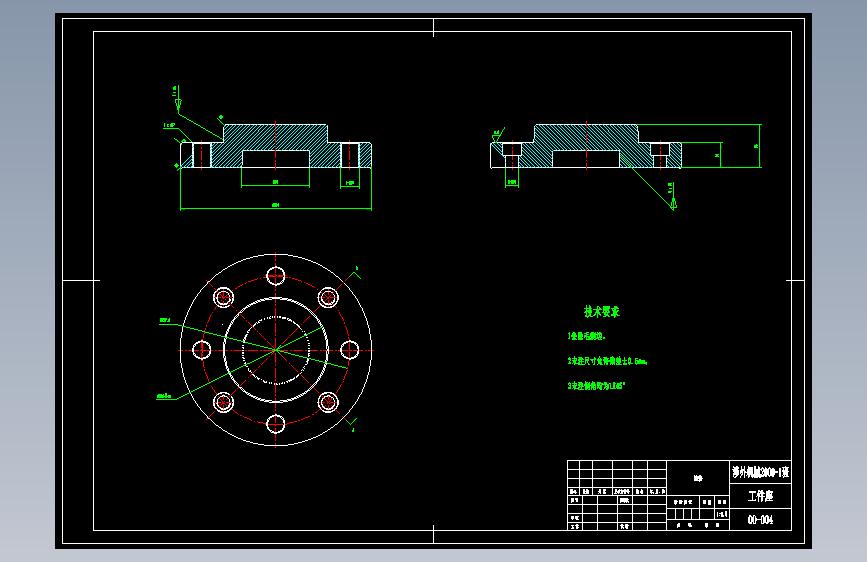Click the upper-left leader label of the plan view

pyautogui.click(x=165, y=320)
